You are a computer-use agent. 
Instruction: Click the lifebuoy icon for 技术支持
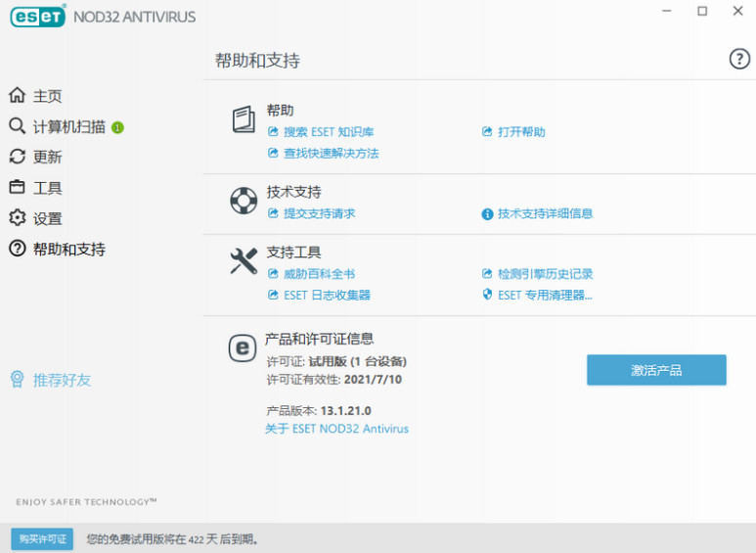[244, 201]
